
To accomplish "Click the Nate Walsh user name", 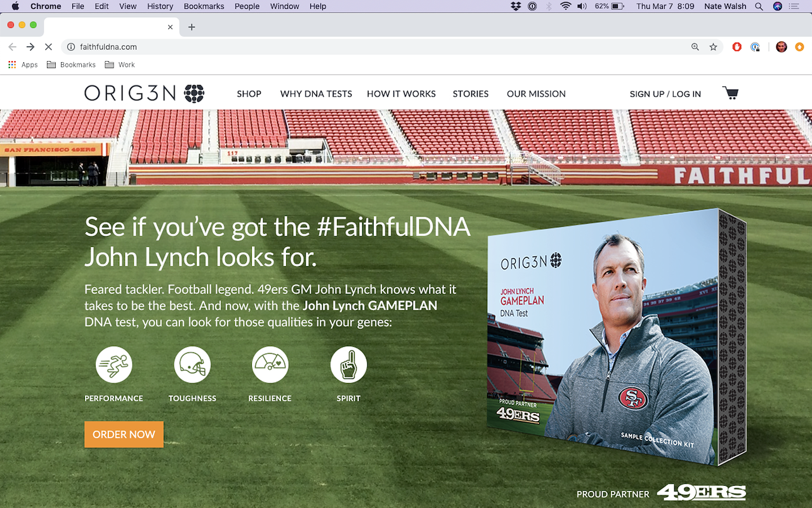I will [725, 6].
